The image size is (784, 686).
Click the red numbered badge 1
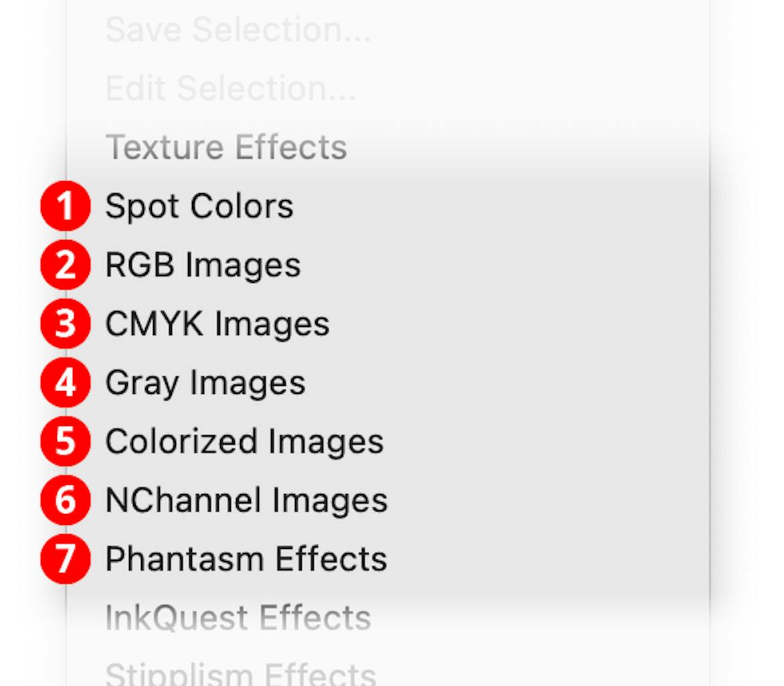click(66, 206)
